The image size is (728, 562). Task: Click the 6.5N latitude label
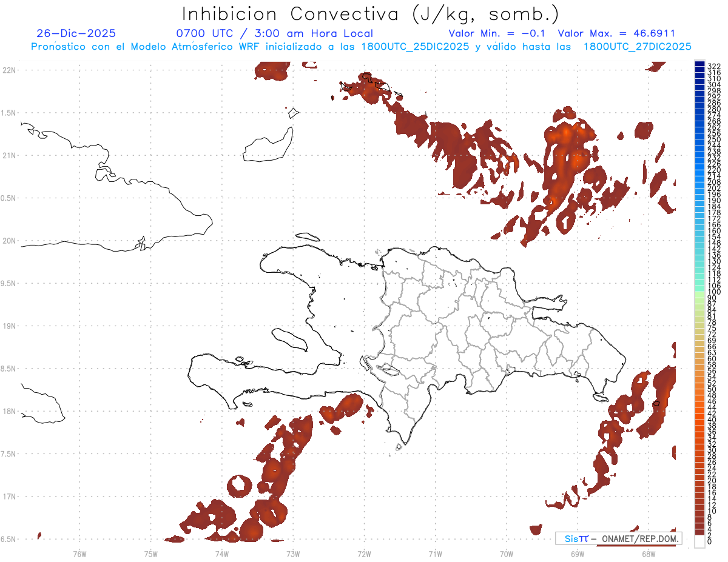tap(8, 539)
